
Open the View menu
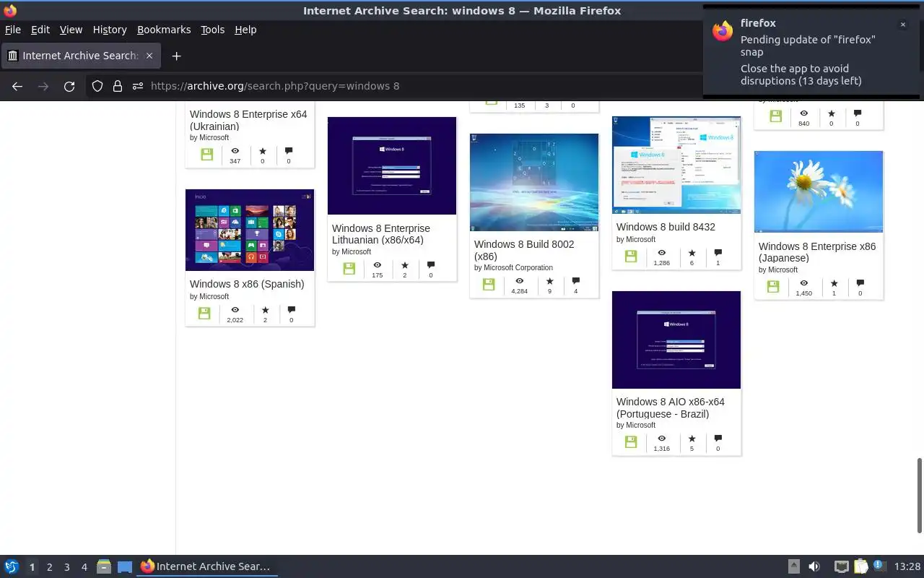(71, 30)
